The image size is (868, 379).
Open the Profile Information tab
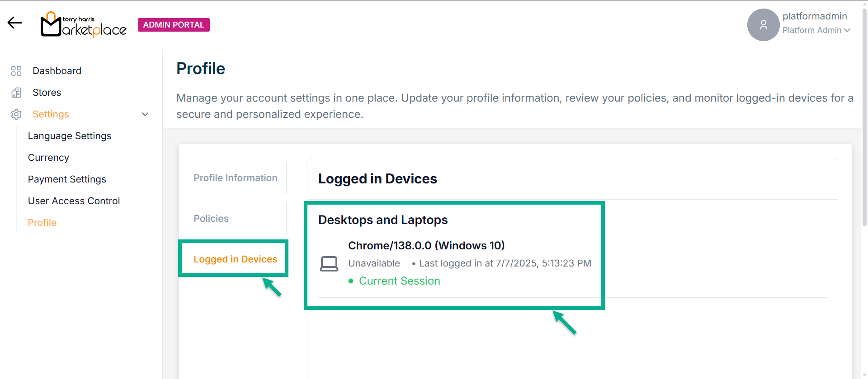point(235,178)
